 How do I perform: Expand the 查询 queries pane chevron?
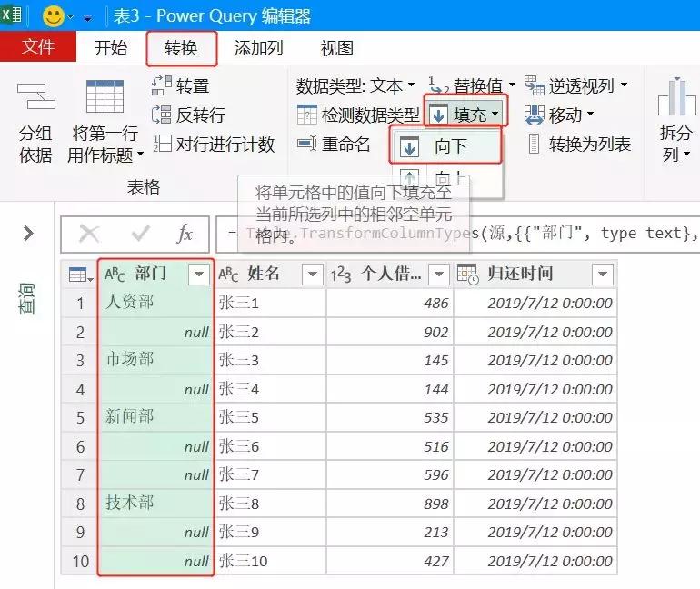coord(28,233)
